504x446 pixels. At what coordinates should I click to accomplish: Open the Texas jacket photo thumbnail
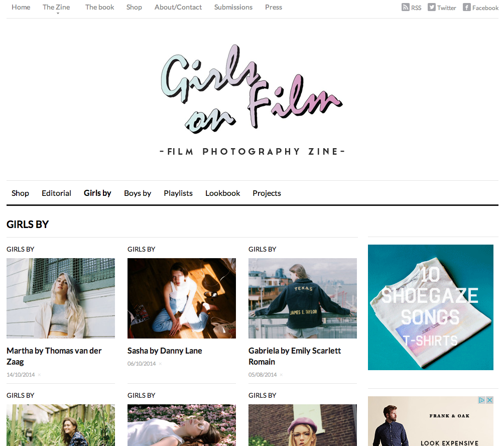coord(303,298)
